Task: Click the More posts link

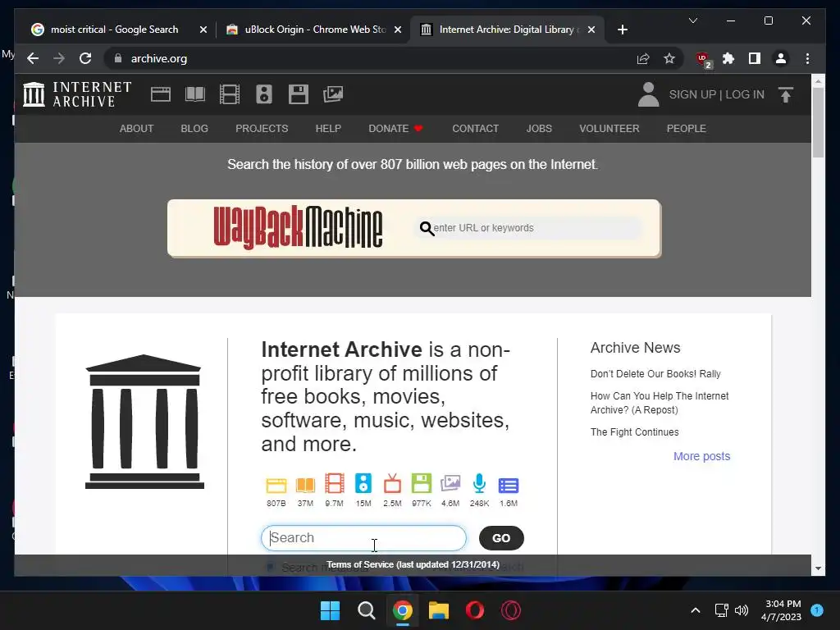Action: [702, 456]
